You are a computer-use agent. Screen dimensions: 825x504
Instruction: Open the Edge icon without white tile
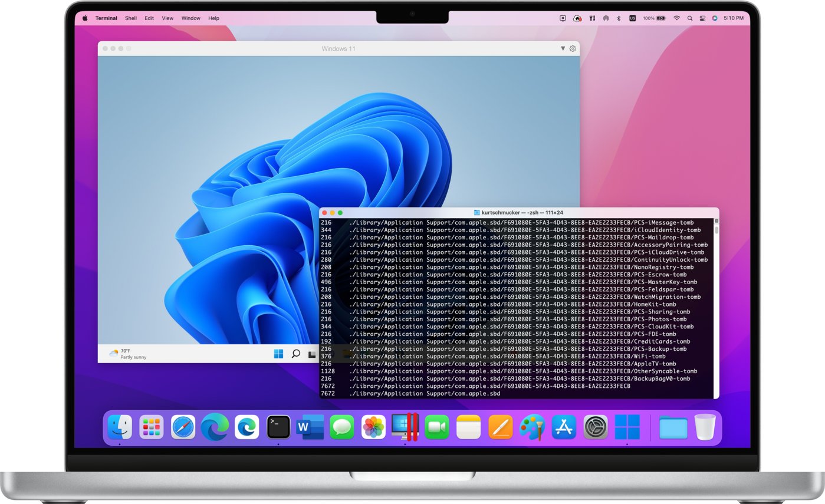click(215, 427)
